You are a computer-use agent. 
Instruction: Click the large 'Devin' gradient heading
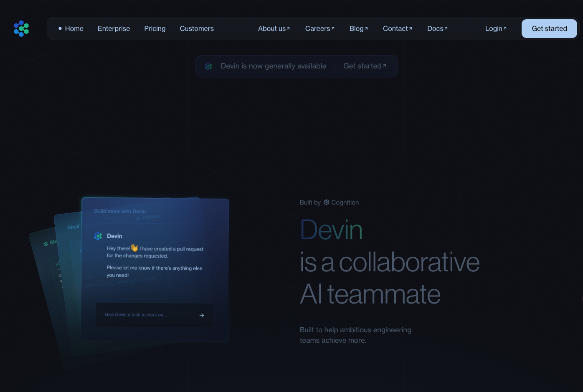(331, 230)
